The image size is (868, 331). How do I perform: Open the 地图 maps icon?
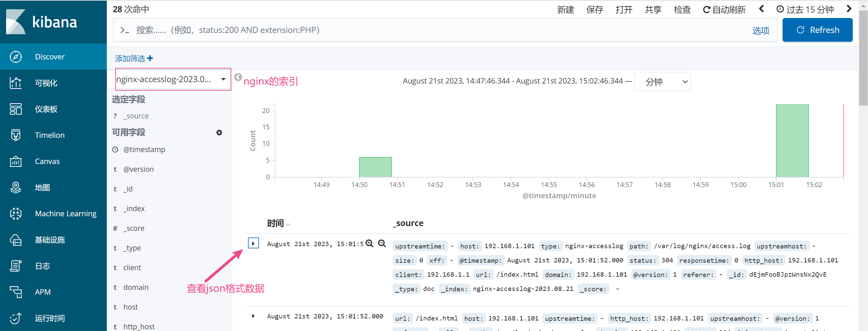16,187
